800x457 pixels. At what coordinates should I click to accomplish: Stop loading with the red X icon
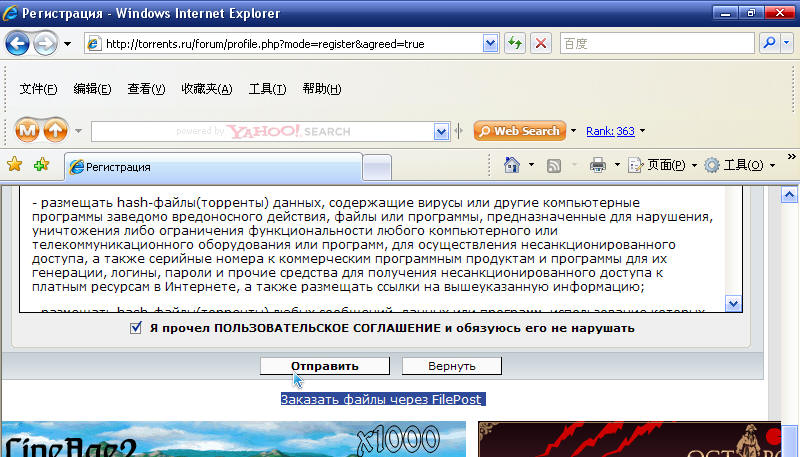[x=541, y=44]
